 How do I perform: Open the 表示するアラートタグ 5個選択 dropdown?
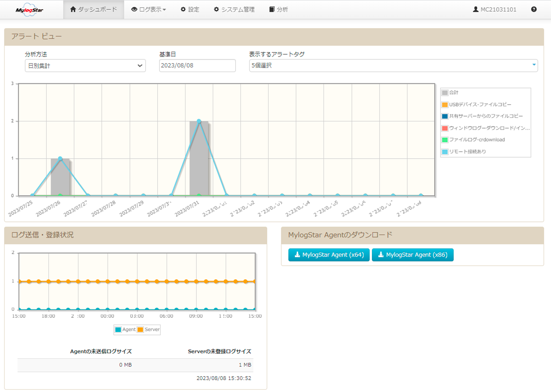(x=394, y=65)
